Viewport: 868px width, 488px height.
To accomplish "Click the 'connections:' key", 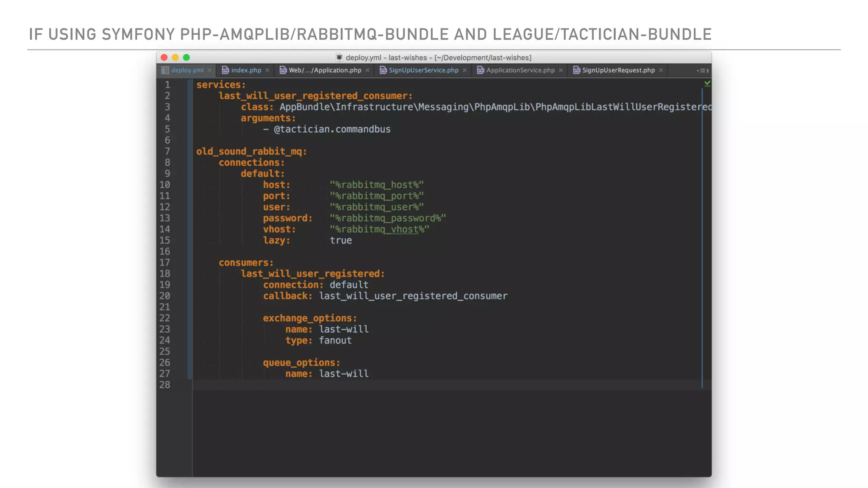I will tap(252, 163).
